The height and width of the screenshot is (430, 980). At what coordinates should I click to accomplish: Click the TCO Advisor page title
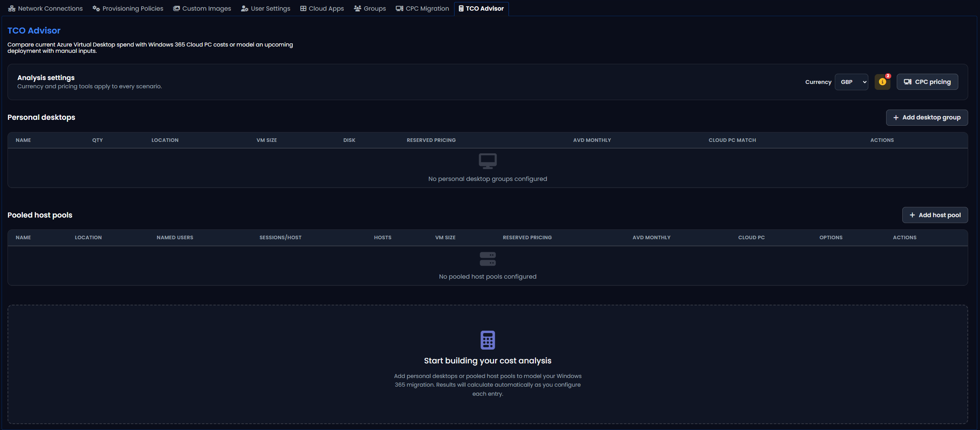[34, 31]
